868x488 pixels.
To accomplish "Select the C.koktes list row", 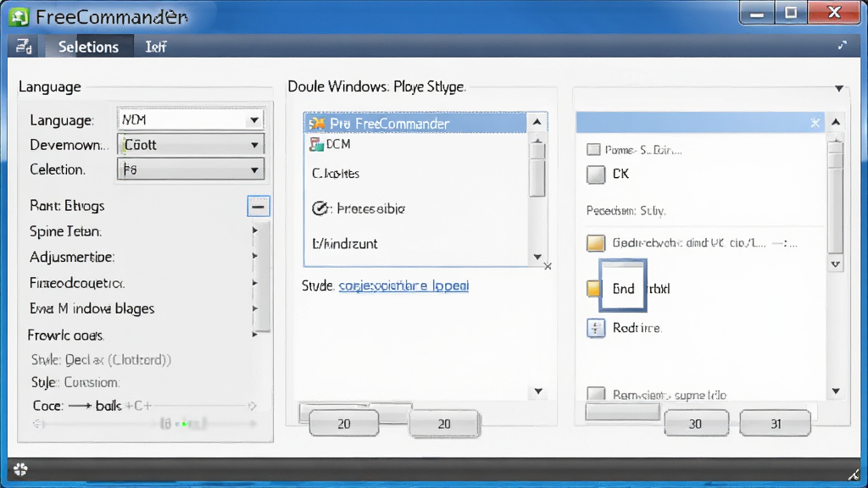I will pos(416,173).
